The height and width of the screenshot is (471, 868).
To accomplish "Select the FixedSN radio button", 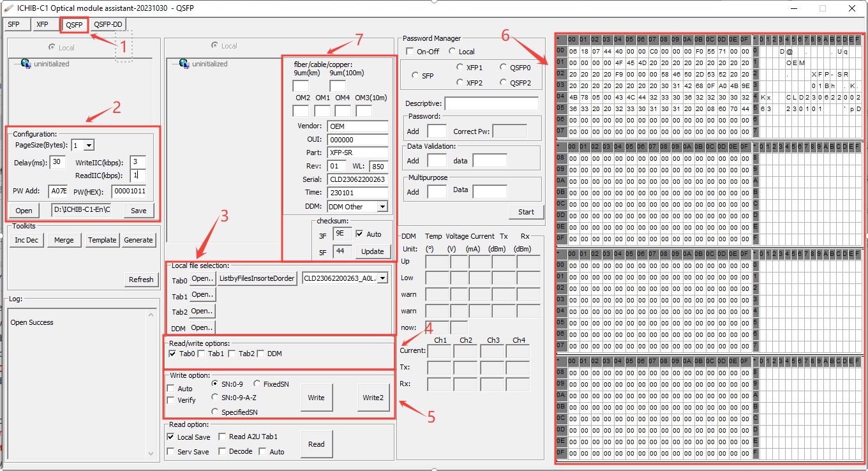I will [257, 384].
